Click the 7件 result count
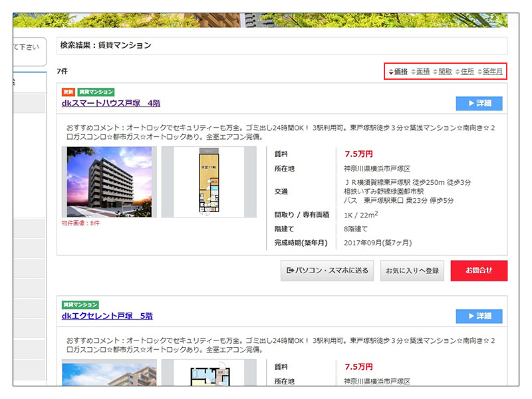The image size is (532, 399). click(62, 71)
